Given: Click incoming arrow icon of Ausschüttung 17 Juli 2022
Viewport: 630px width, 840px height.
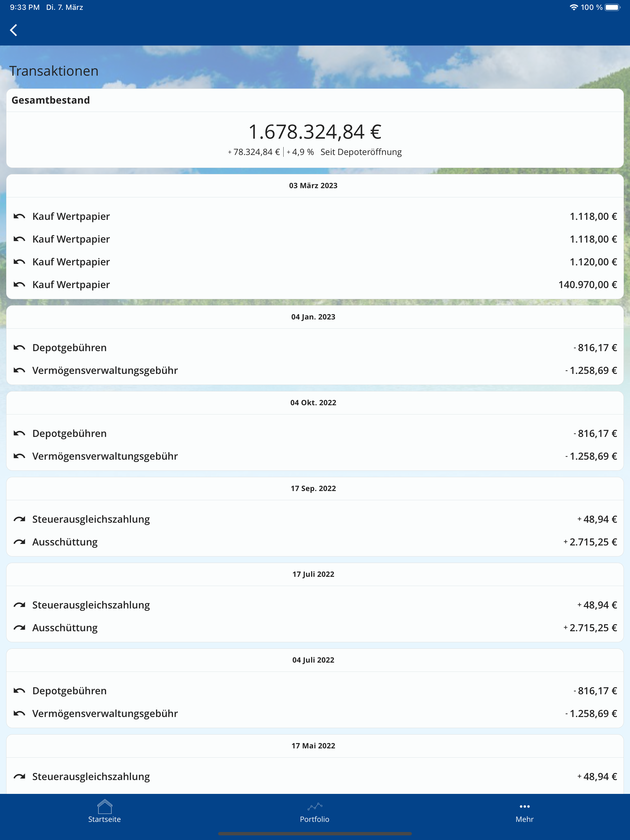Looking at the screenshot, I should coord(19,628).
